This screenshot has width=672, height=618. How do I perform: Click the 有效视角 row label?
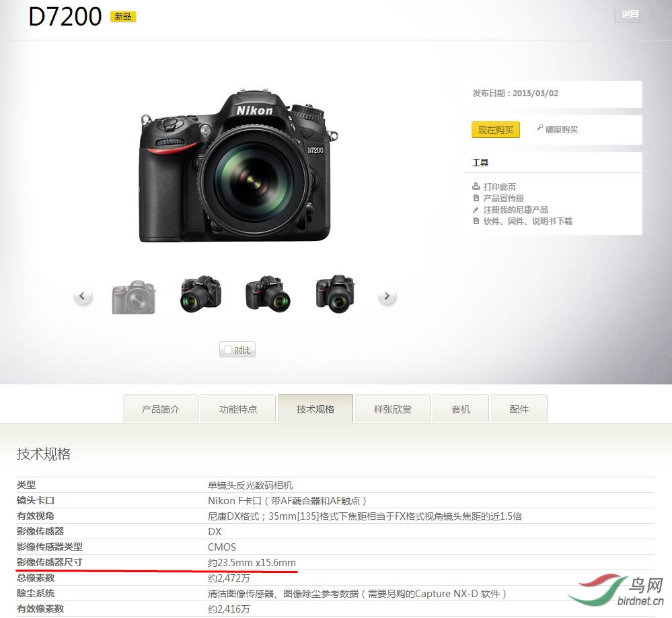pos(36,516)
